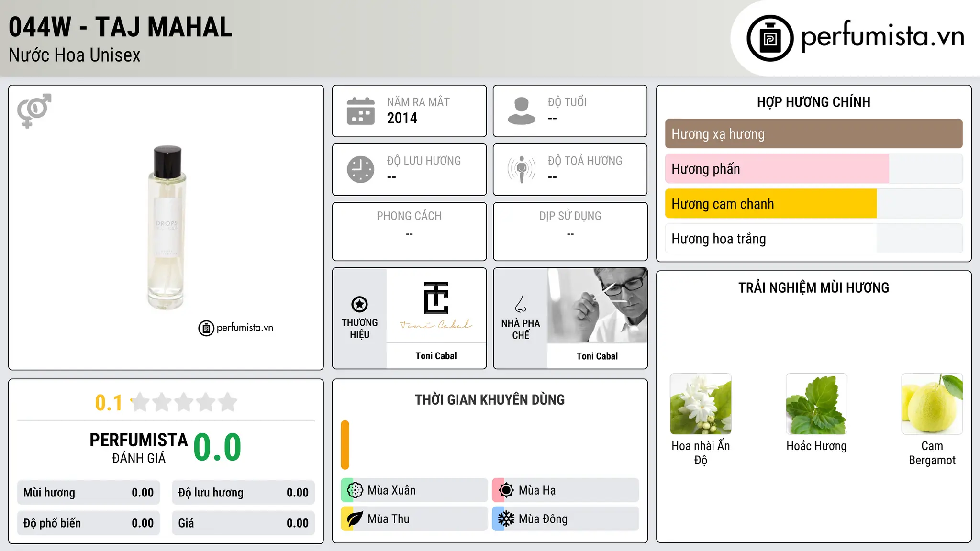Click the Độ lưu hương score row

pyautogui.click(x=243, y=493)
